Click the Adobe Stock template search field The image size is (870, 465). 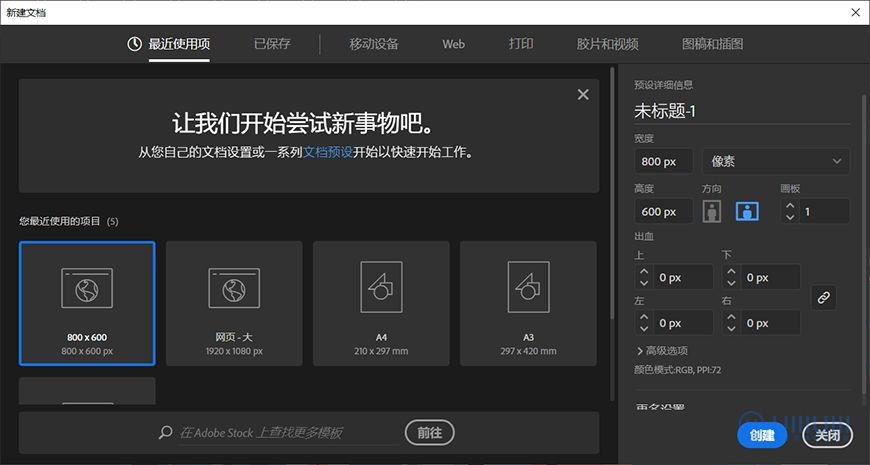coord(289,433)
